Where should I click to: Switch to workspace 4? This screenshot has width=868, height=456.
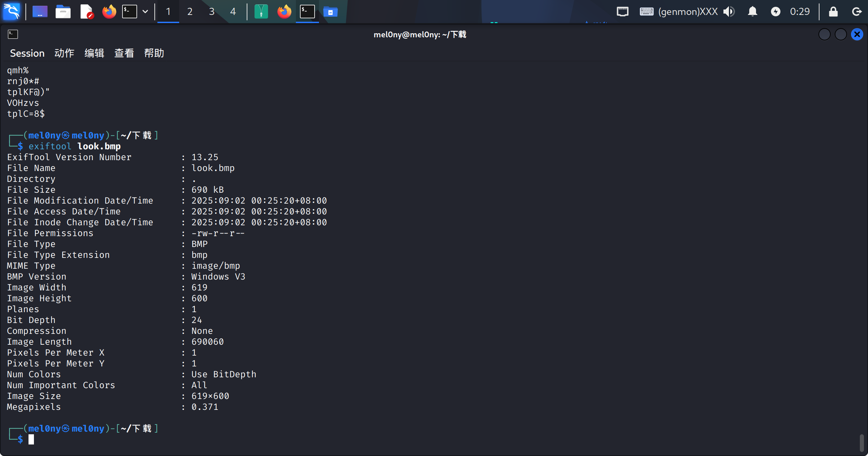pyautogui.click(x=233, y=12)
